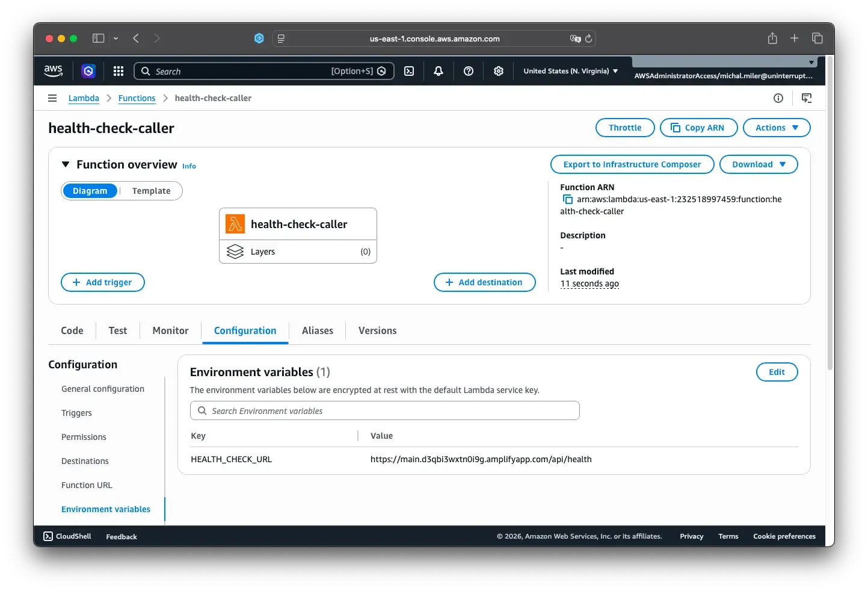Open the help question mark icon
Viewport: 868px width, 591px height.
469,71
